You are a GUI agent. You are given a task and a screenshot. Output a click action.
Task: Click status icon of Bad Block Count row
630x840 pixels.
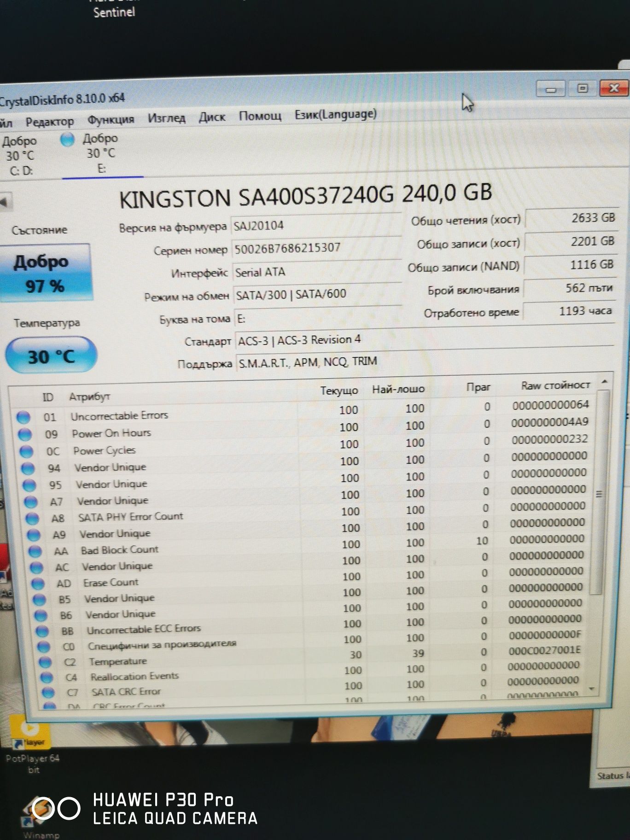35,551
